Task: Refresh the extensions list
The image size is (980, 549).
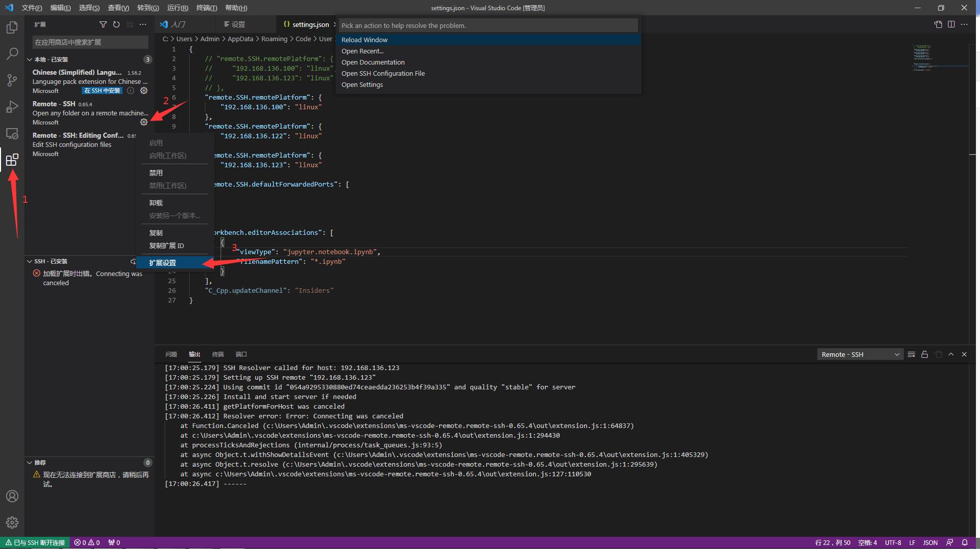Action: 116,24
